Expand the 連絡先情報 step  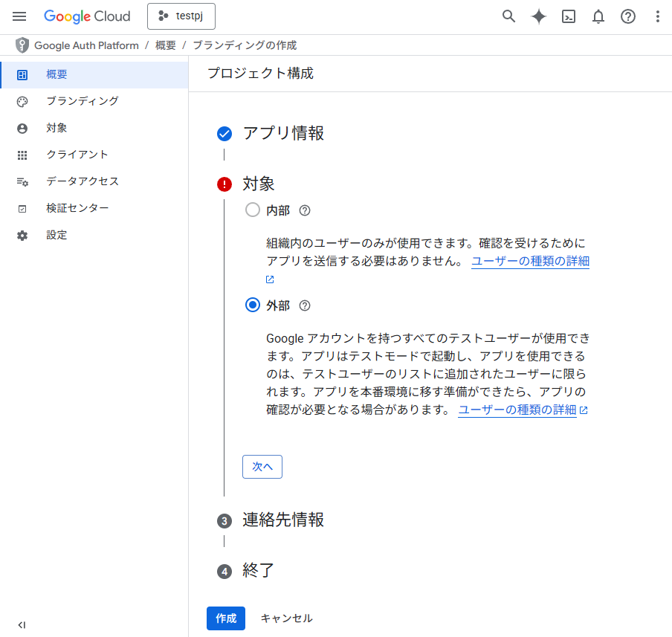[x=283, y=520]
